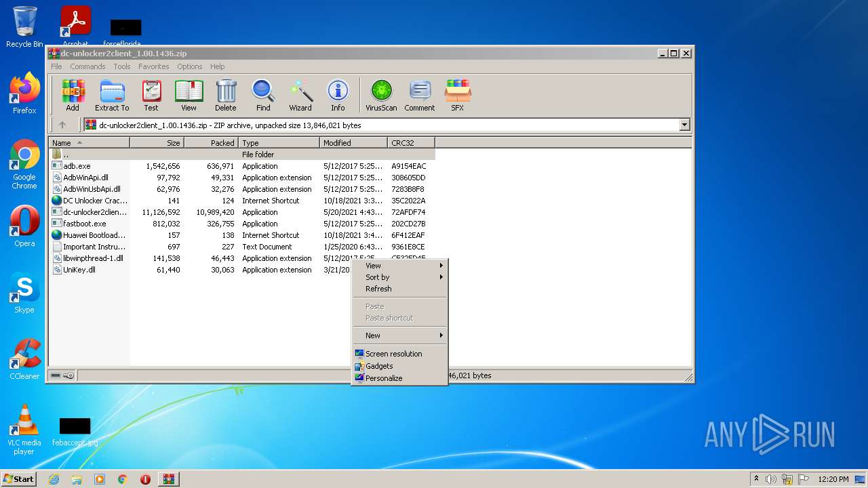Open VLC media player desktop shortcut

click(x=24, y=430)
